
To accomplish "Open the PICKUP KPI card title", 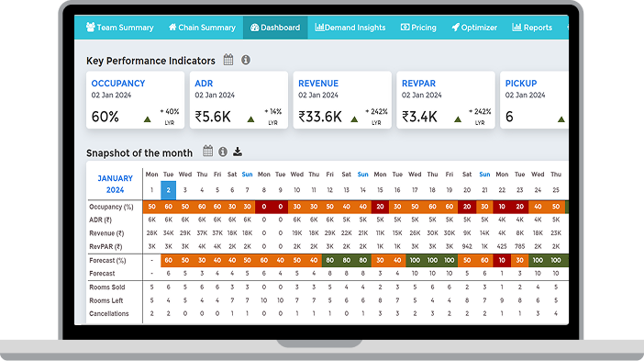I will click(521, 84).
